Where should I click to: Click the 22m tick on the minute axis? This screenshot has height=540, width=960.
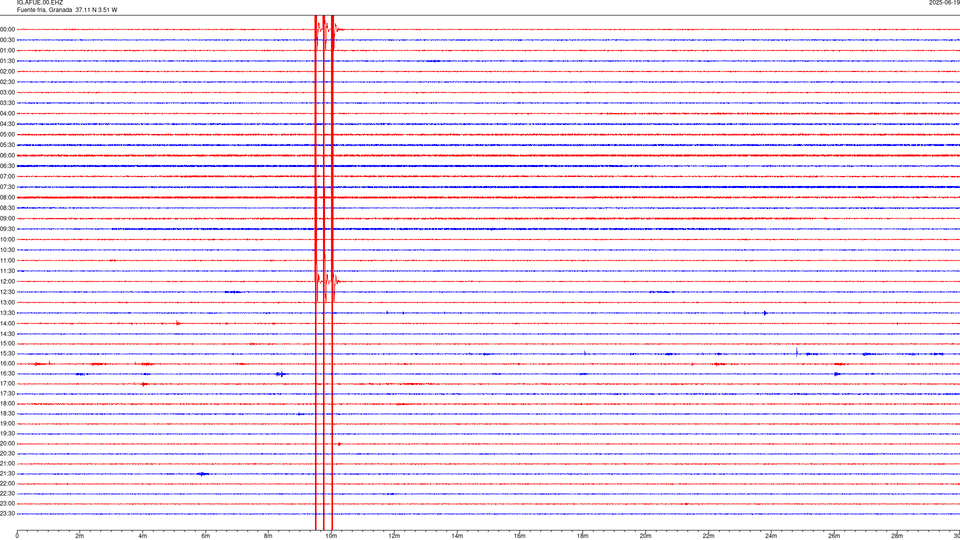click(x=708, y=536)
